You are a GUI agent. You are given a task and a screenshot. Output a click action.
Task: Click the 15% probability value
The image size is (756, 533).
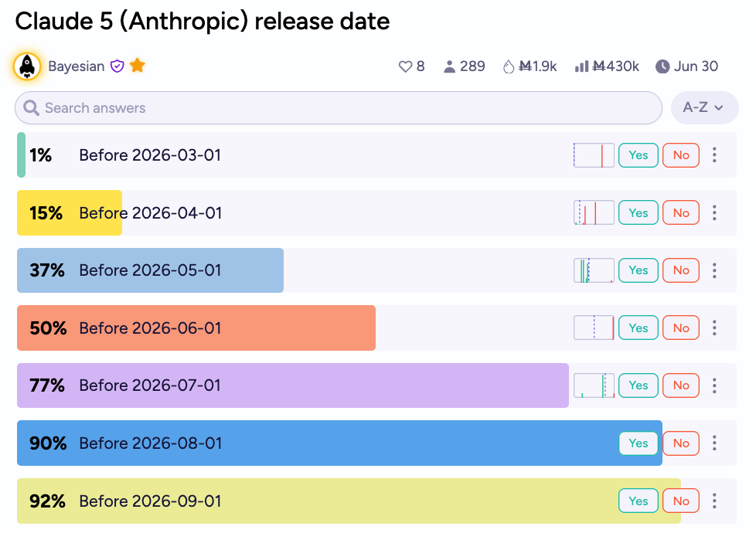pos(46,213)
